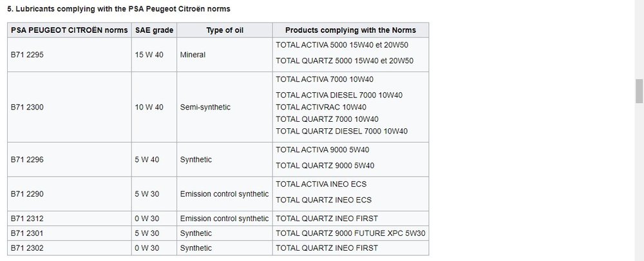Image resolution: width=644 pixels, height=261 pixels.
Task: Click the 'PSA PEUGEOT CITROËN norms' column header
Action: pos(70,30)
